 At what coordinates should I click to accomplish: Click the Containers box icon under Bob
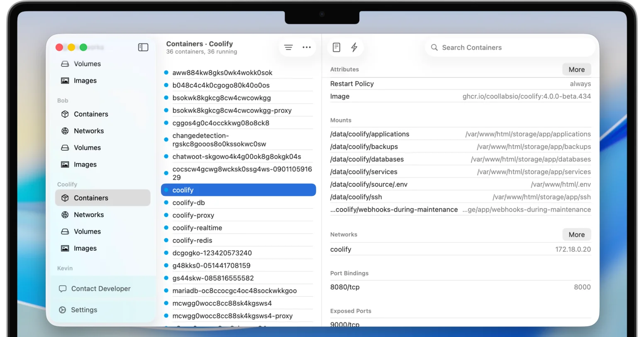65,114
